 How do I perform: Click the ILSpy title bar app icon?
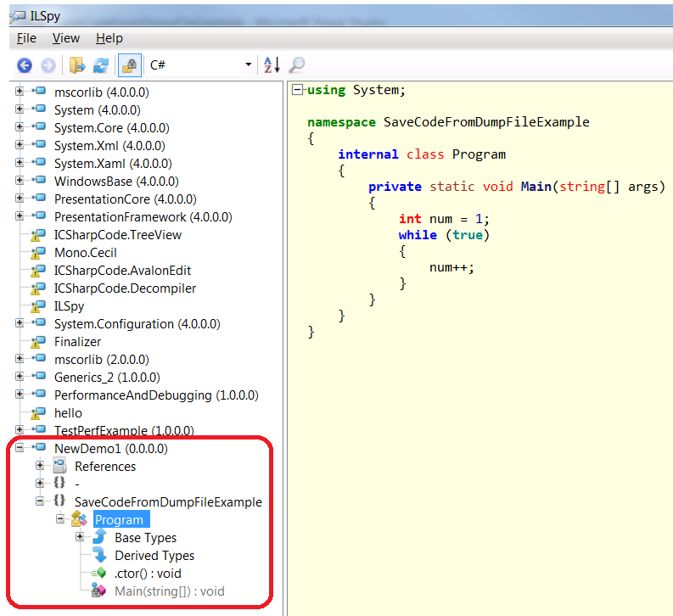click(x=17, y=16)
